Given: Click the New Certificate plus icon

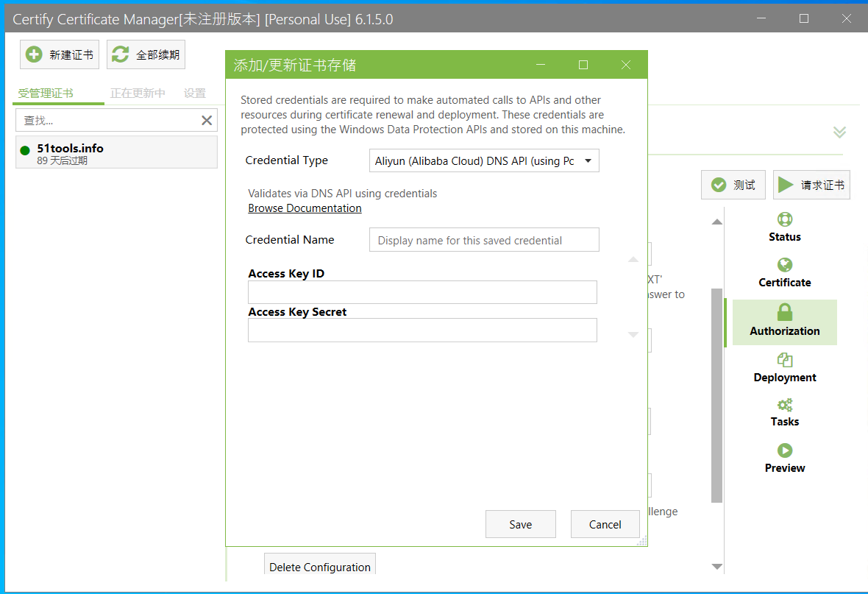Looking at the screenshot, I should [x=34, y=54].
